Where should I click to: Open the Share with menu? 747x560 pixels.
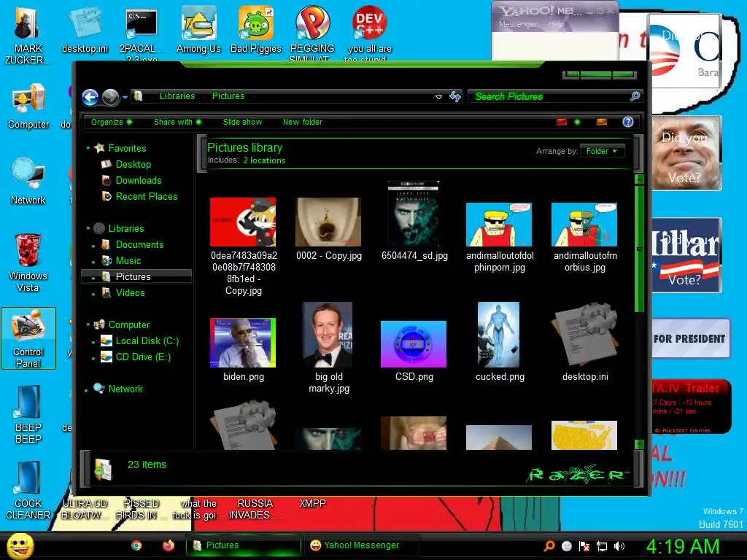click(x=177, y=122)
